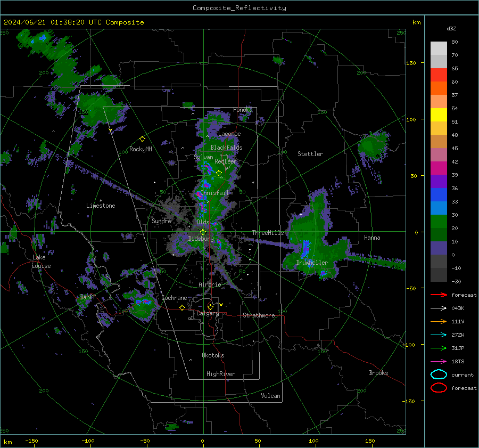
Task: Click the Didsbury town label
Action: click(x=201, y=239)
